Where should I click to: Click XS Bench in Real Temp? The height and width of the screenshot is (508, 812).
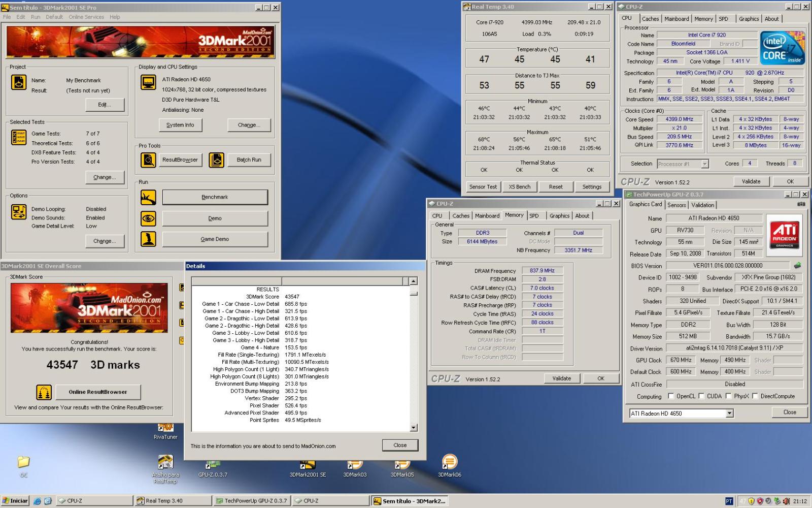pyautogui.click(x=520, y=186)
